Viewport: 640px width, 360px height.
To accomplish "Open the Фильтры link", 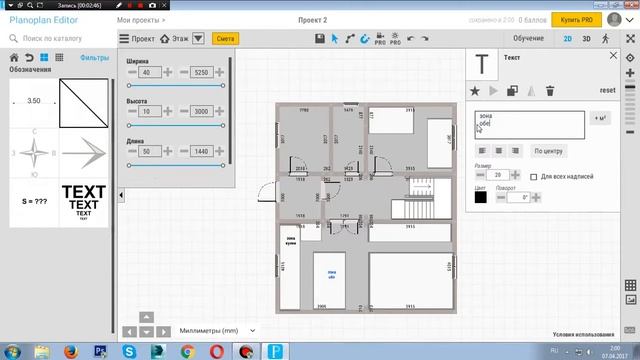I will [x=95, y=58].
